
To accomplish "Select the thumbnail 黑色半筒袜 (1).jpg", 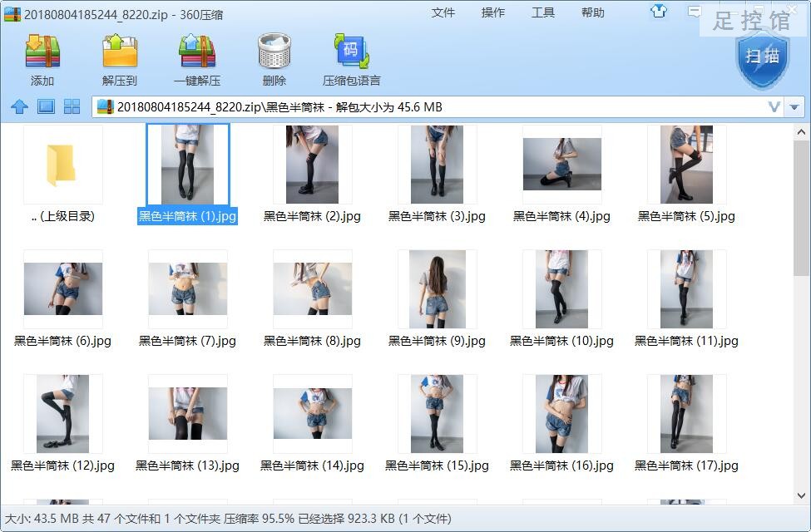I will [188, 165].
